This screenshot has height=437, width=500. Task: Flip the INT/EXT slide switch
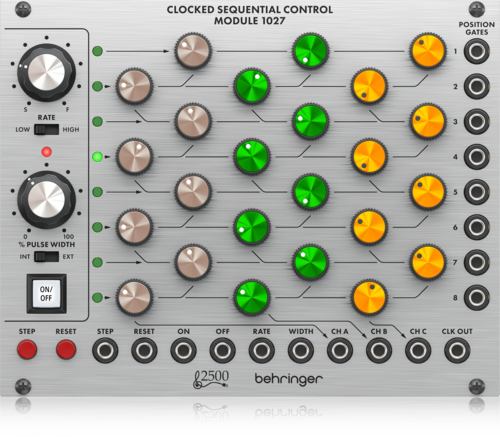[46, 256]
